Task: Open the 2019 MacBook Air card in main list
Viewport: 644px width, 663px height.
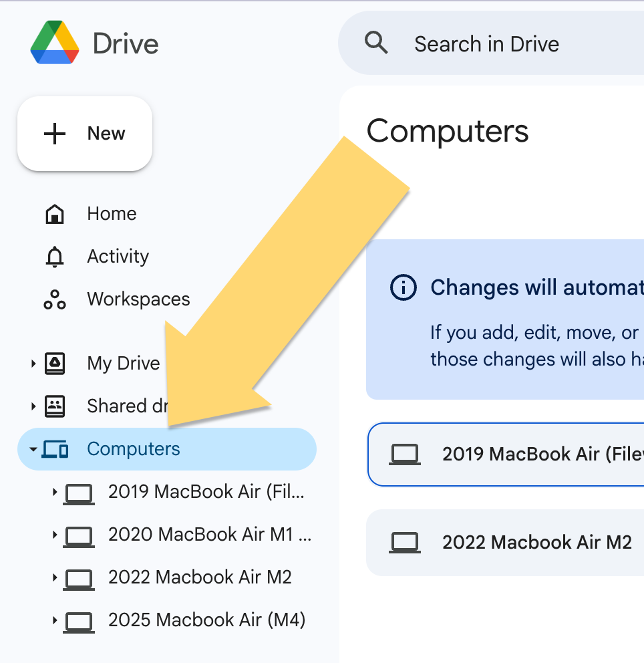Action: point(506,454)
